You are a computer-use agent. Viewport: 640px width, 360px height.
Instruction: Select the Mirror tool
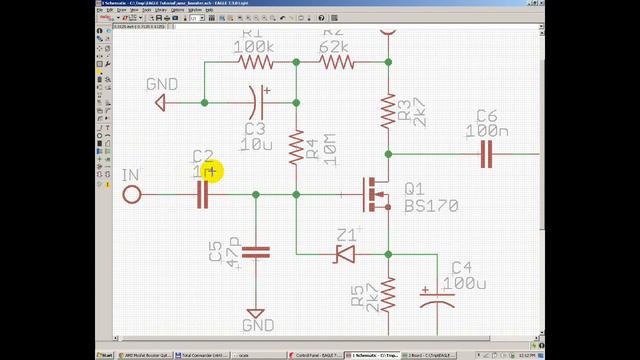pyautogui.click(x=100, y=56)
